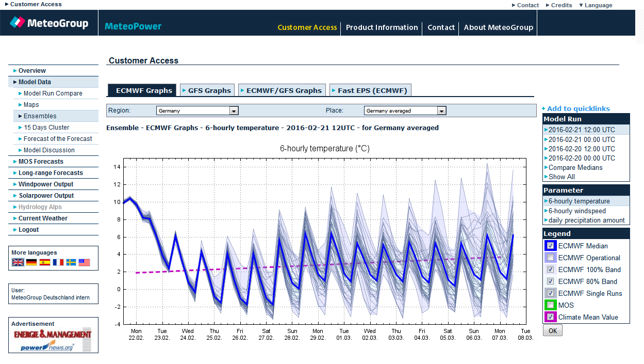Open Product Information in main navigation
The image size is (644, 364).
[x=382, y=27]
